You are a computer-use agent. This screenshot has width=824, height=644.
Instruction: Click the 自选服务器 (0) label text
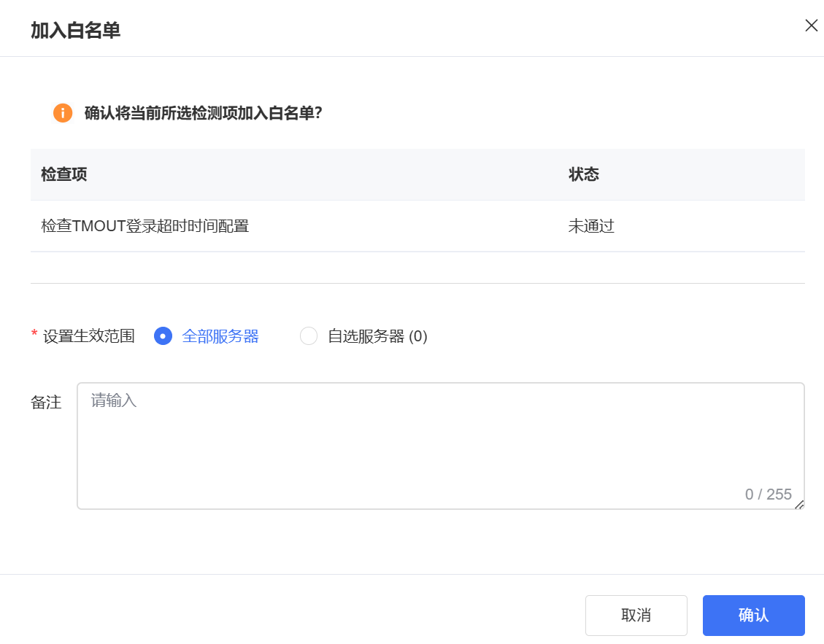pos(377,336)
